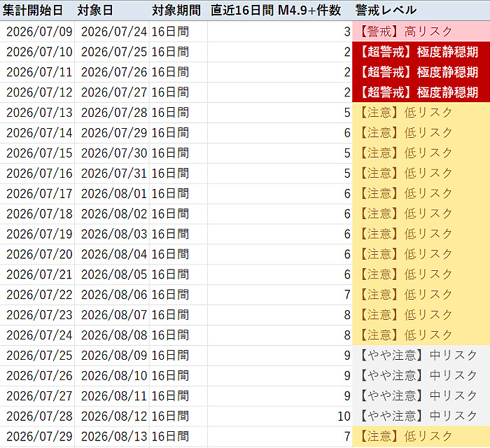
Task: Click target date cell 2026/08/02
Action: 113,214
